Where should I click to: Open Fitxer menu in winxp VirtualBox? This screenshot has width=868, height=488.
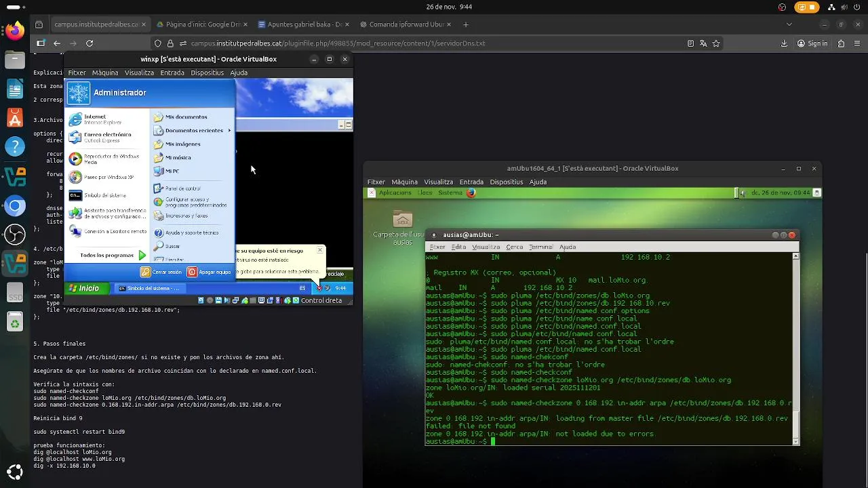pyautogui.click(x=77, y=73)
